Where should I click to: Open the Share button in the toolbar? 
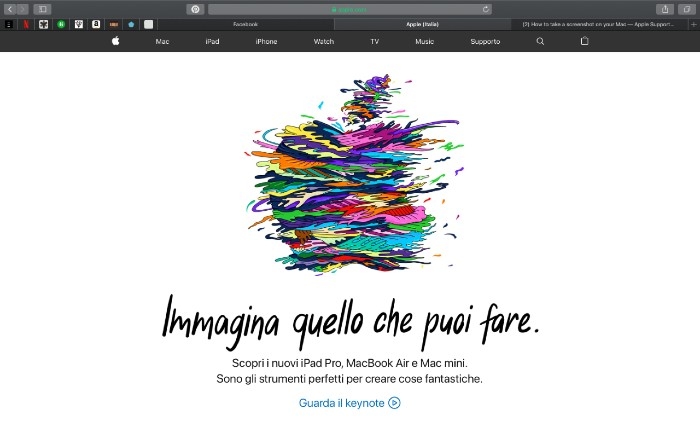pyautogui.click(x=665, y=9)
